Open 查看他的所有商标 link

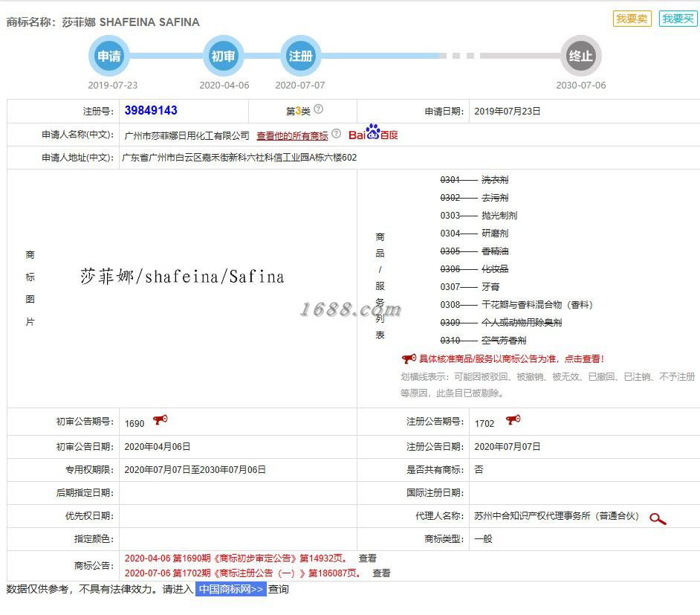pos(293,135)
